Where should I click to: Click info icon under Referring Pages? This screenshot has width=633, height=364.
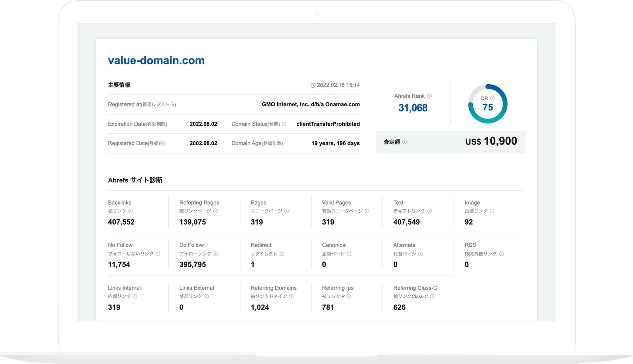pos(215,211)
